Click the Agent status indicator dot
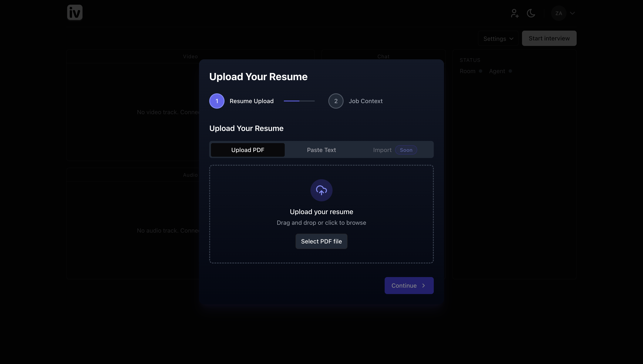Viewport: 643px width, 364px height. [x=510, y=71]
